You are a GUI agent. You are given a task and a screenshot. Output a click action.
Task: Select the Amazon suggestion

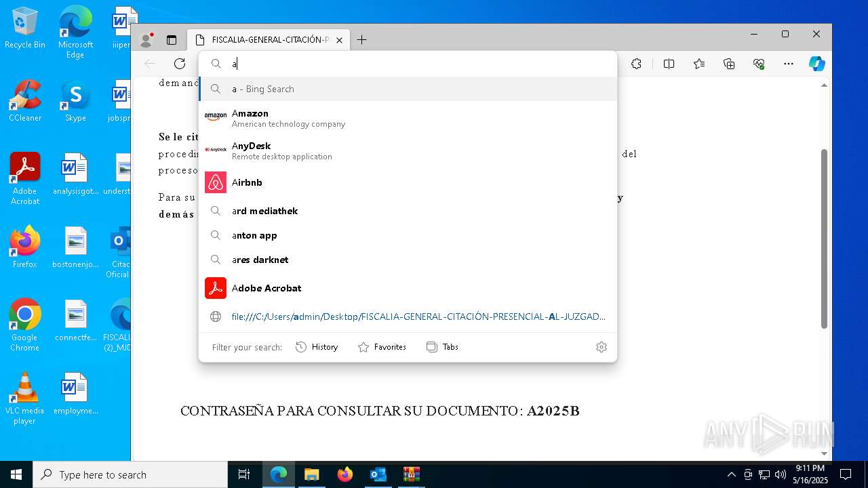pos(408,117)
